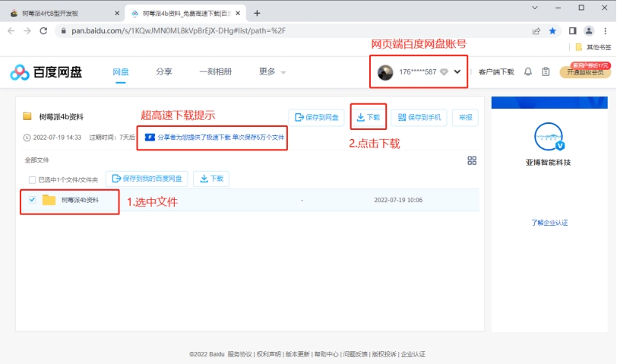
Task: Click 客户端下载 link
Action: pyautogui.click(x=496, y=71)
